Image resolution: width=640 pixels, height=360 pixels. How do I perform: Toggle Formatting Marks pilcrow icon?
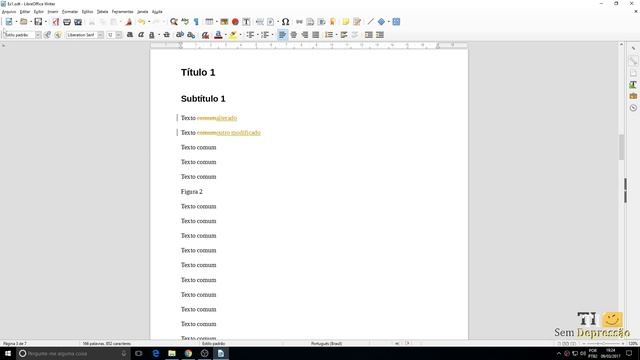point(196,22)
